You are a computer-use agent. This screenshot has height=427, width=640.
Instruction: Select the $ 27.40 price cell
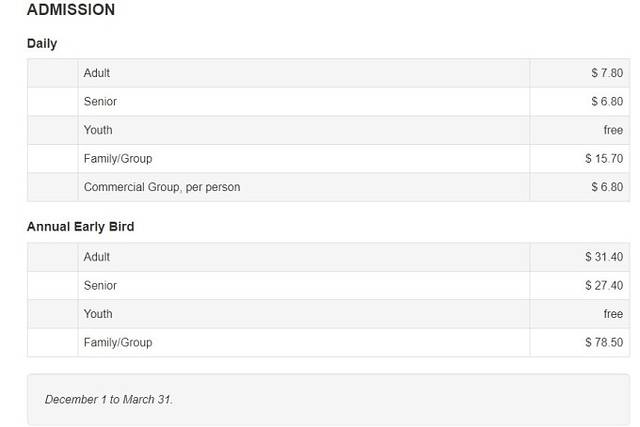tap(603, 286)
